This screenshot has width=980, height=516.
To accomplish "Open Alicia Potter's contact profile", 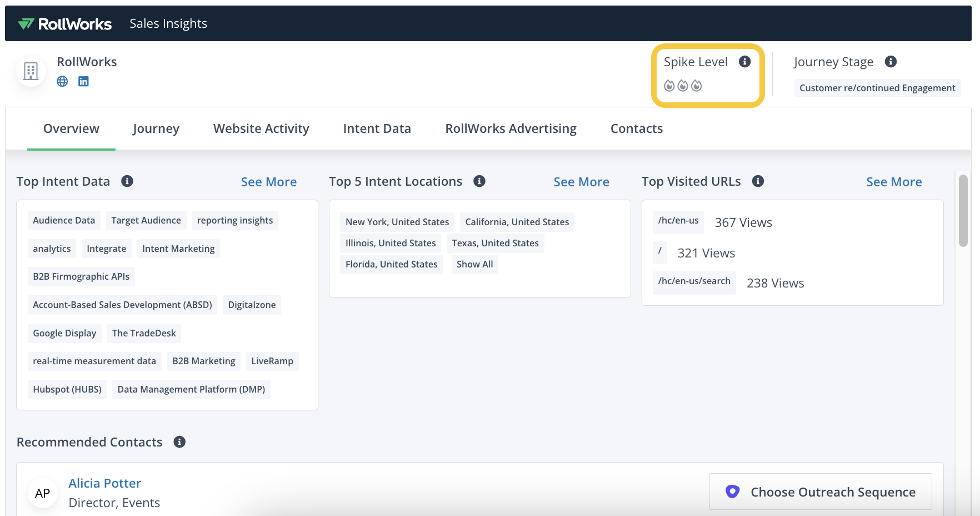I will click(104, 483).
